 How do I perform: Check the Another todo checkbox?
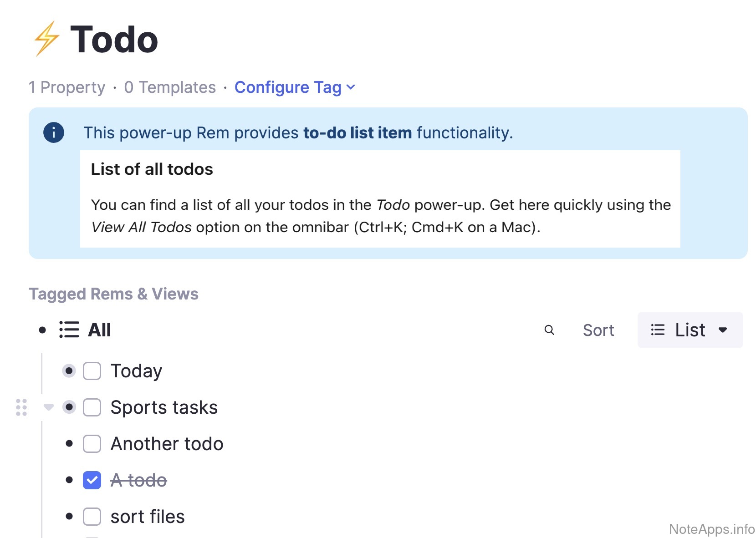92,444
